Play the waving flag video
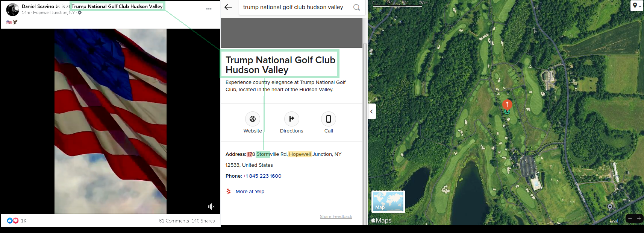The height and width of the screenshot is (233, 644). (x=111, y=121)
